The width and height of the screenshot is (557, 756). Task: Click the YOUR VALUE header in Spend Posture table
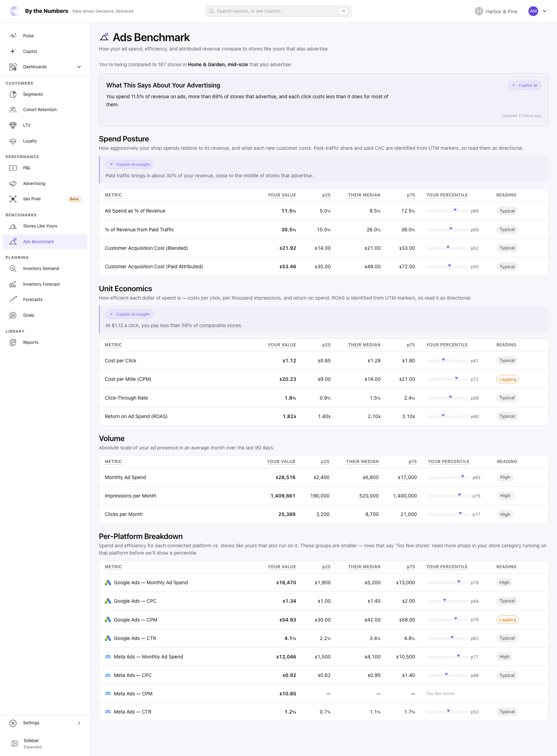282,195
